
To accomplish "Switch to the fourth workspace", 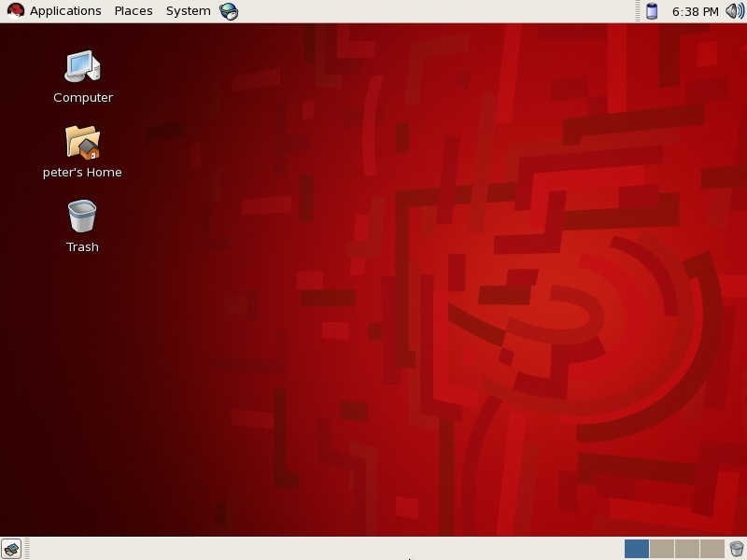I will coord(712,549).
